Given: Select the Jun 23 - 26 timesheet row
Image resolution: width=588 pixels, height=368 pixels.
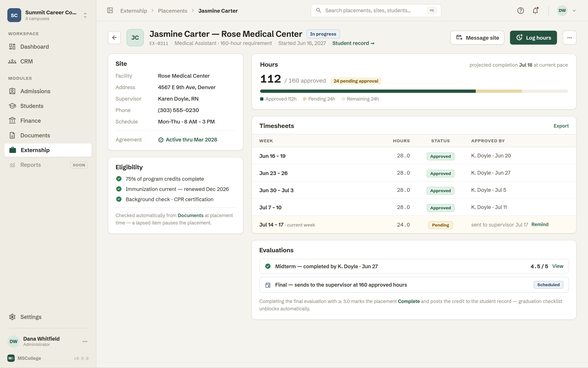Looking at the screenshot, I should (414, 173).
